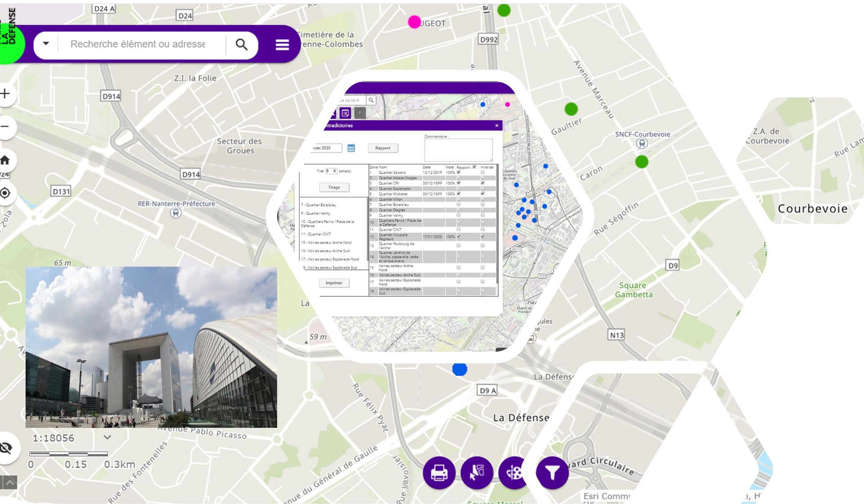Adjust the Tirer zones number stepper
This screenshot has height=504, width=864.
[334, 171]
